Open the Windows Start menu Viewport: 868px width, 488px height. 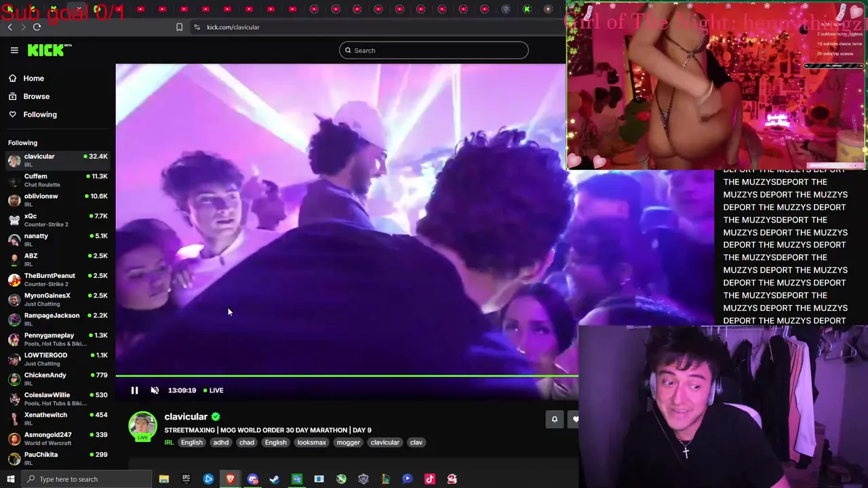point(9,479)
